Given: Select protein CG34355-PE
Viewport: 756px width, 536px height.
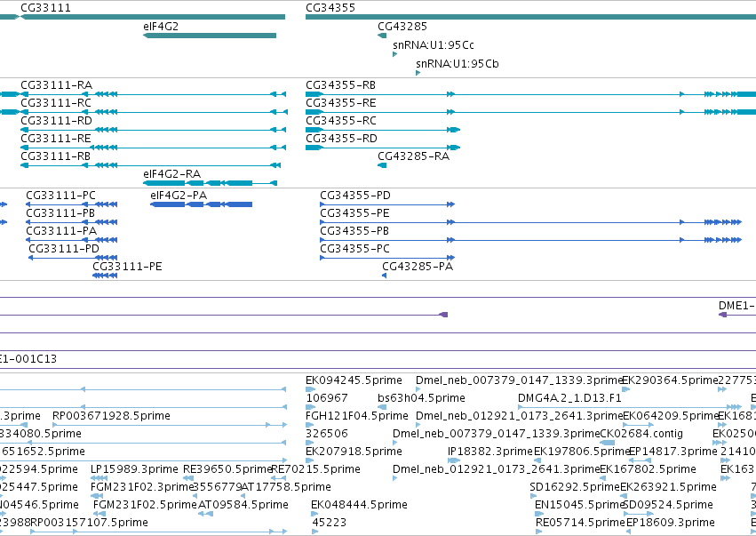Looking at the screenshot, I should pyautogui.click(x=354, y=213).
